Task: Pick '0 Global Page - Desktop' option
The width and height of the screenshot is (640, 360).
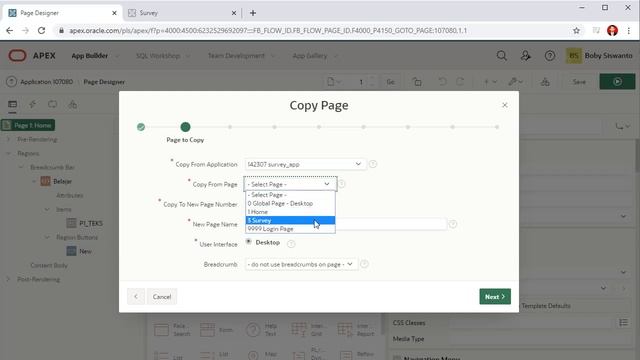Action: pyautogui.click(x=290, y=203)
